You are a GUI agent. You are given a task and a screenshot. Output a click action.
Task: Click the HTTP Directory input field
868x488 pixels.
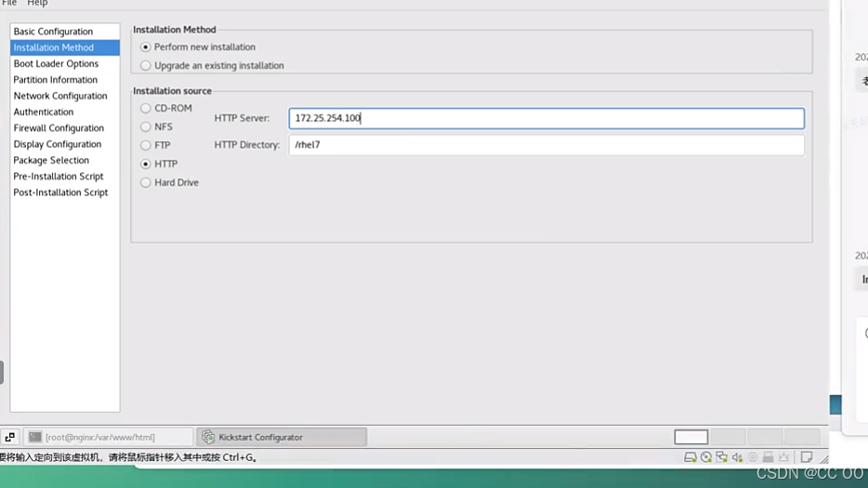click(546, 145)
